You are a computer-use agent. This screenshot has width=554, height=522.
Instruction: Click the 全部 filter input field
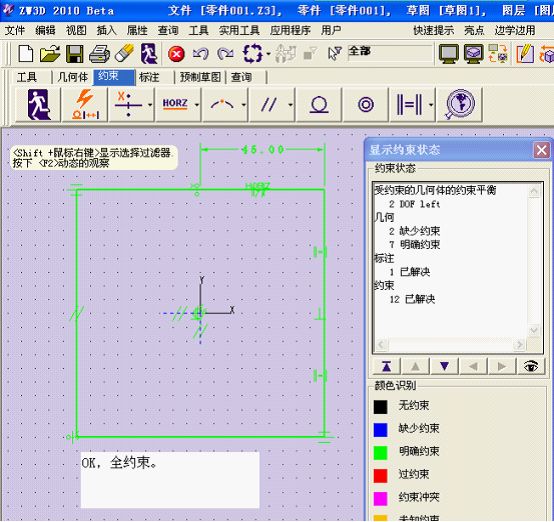(390, 53)
